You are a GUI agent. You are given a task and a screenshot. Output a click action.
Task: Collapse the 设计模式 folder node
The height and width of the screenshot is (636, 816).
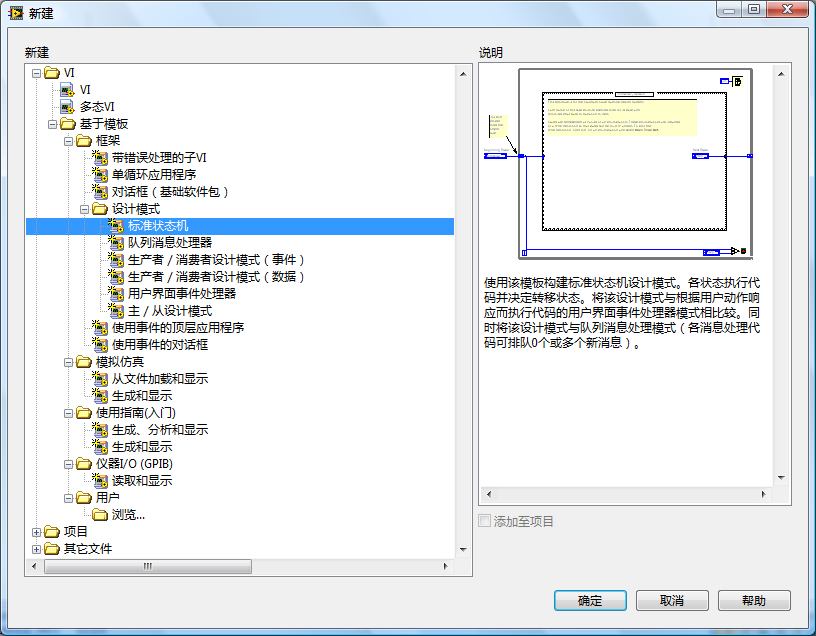85,209
